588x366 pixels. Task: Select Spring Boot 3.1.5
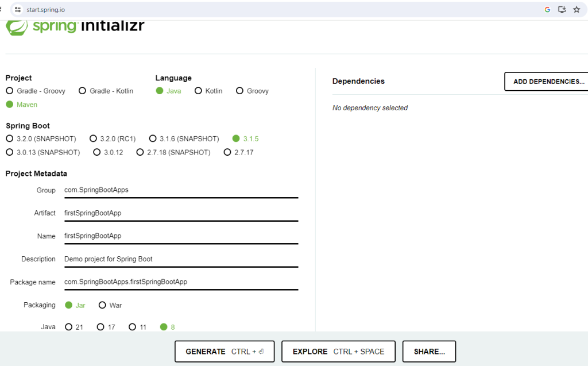coord(246,138)
